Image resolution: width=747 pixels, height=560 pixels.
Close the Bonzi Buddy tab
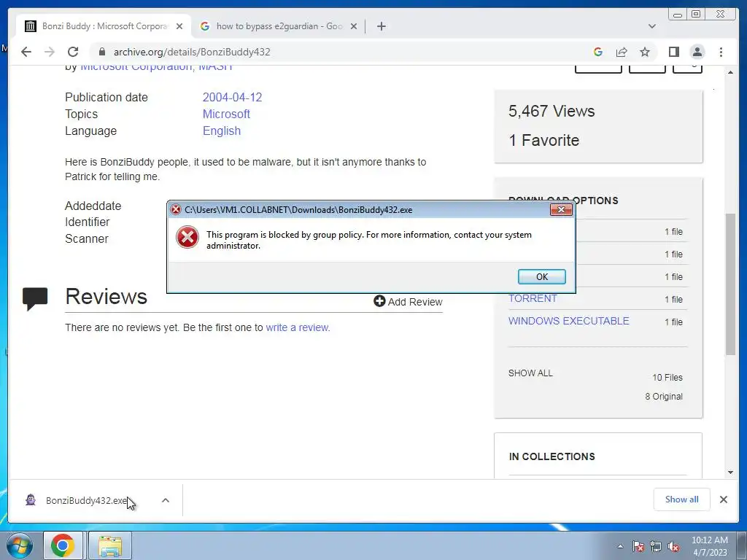(x=179, y=26)
